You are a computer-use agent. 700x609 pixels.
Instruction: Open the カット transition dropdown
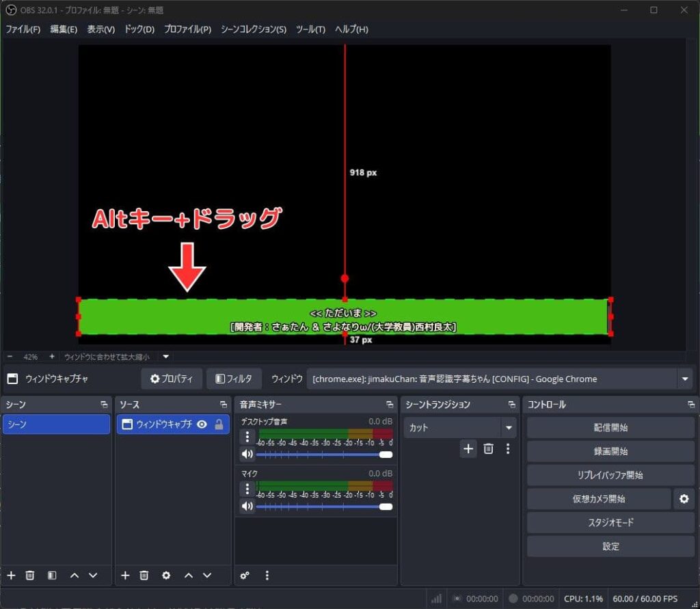pos(508,428)
